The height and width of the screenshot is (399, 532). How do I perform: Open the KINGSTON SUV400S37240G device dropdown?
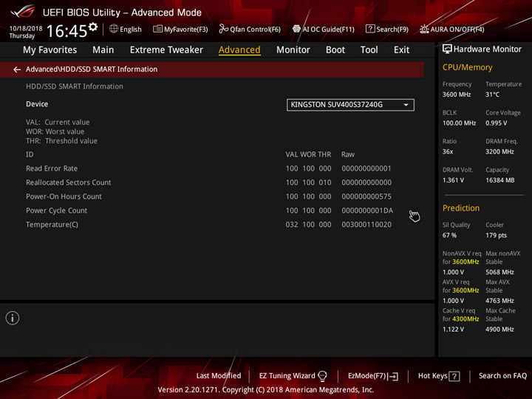(x=350, y=105)
